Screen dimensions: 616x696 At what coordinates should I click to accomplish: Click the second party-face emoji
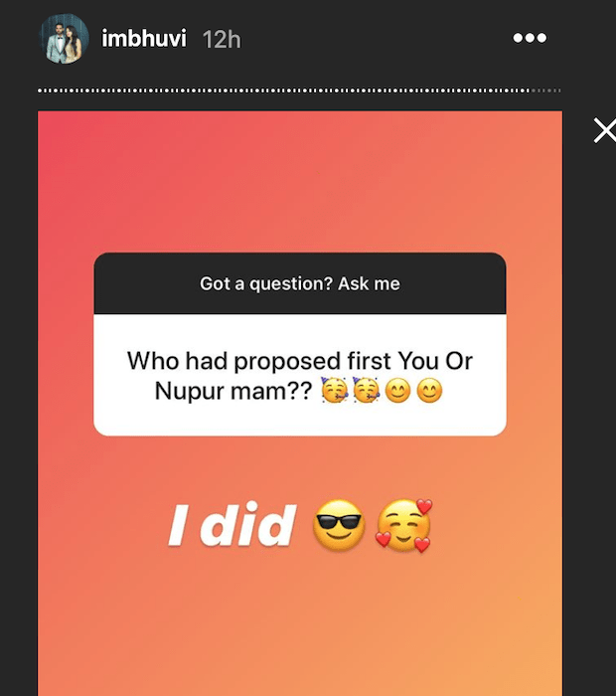click(x=367, y=392)
